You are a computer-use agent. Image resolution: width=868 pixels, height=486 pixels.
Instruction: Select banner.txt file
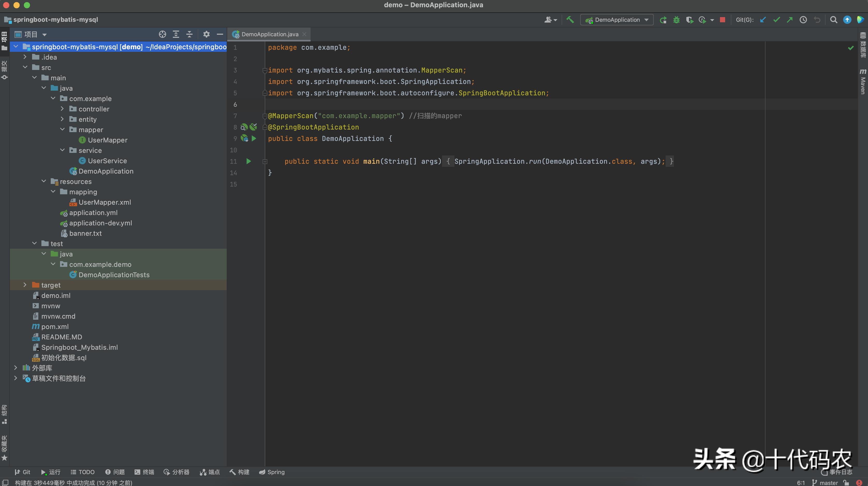tap(85, 233)
